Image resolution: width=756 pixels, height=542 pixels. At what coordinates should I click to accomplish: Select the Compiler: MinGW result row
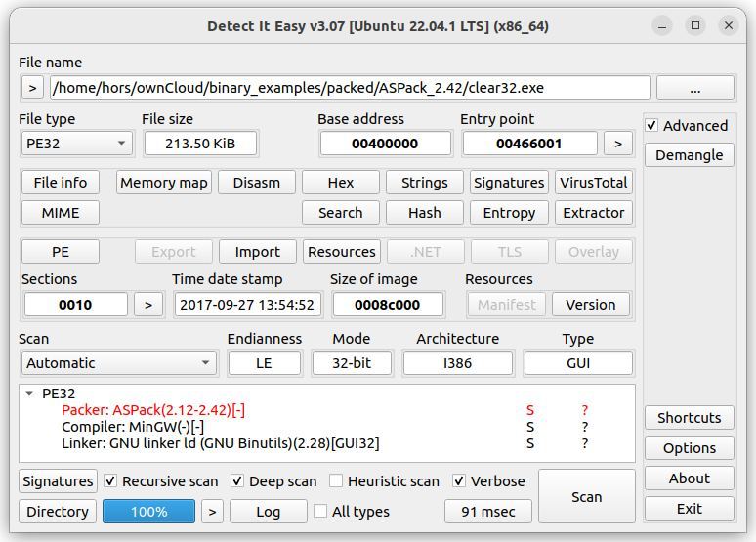coord(327,427)
